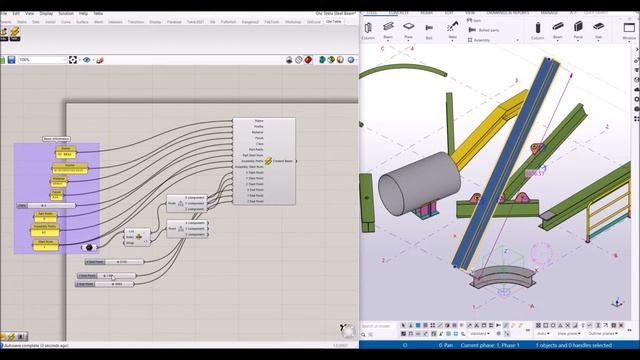Click the concrete Column icon in Tekla
This screenshot has height=360, width=640.
pyautogui.click(x=538, y=28)
